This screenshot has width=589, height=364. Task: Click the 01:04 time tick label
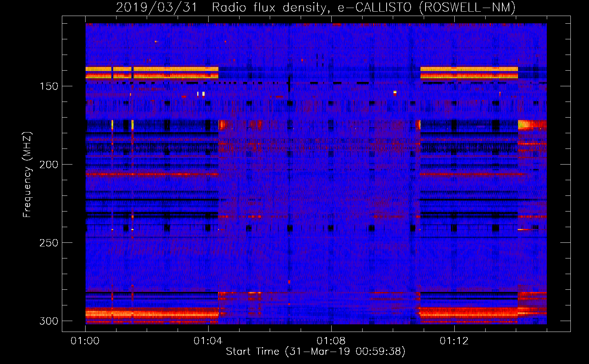point(208,341)
